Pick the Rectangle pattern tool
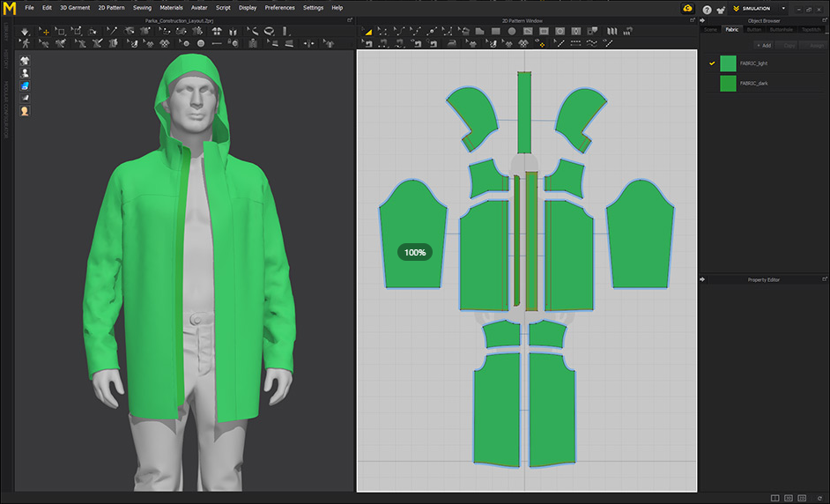830x504 pixels. tap(495, 31)
